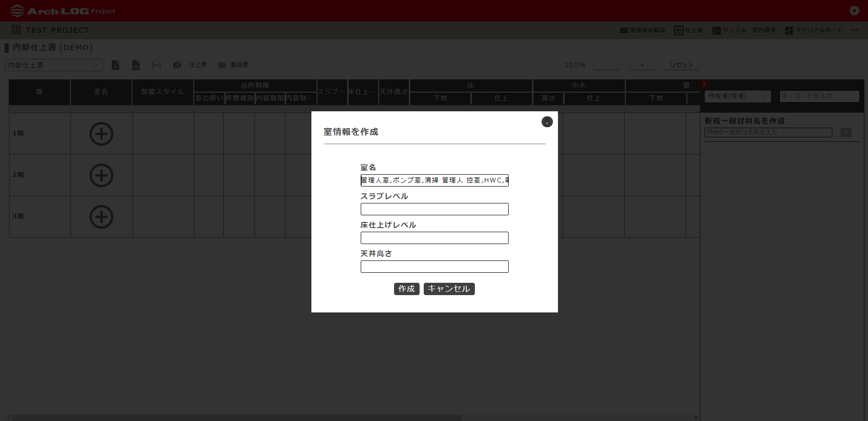868x421 pixels.
Task: Click the 材料の一般的な名称を入力 field
Action: (768, 132)
